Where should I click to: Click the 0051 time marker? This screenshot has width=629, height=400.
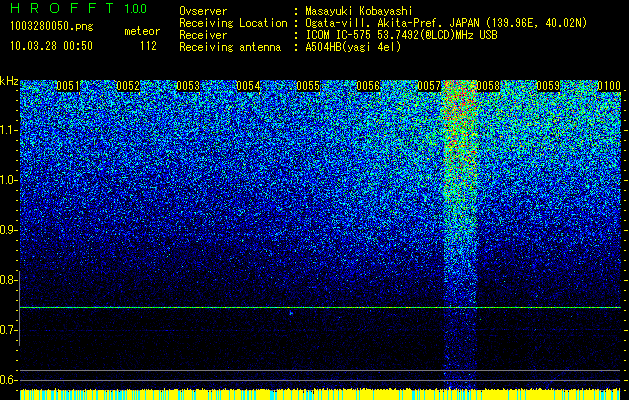68,86
